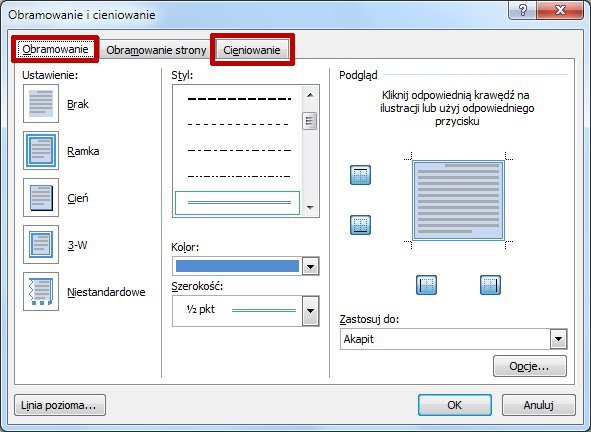Click the Opcje... button
The image size is (591, 432).
[530, 366]
